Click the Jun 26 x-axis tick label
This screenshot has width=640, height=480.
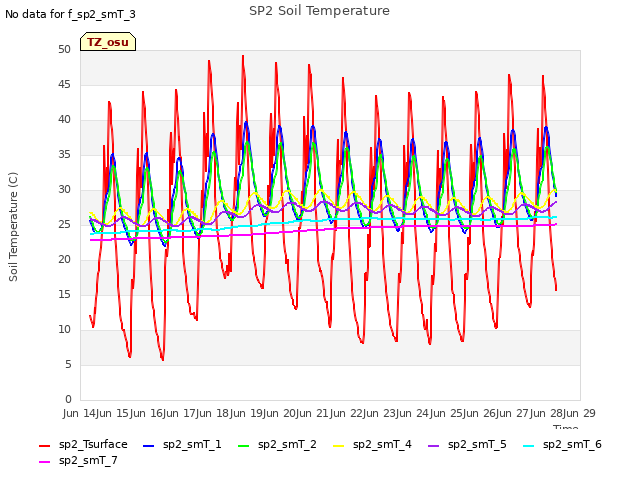coord(480,413)
